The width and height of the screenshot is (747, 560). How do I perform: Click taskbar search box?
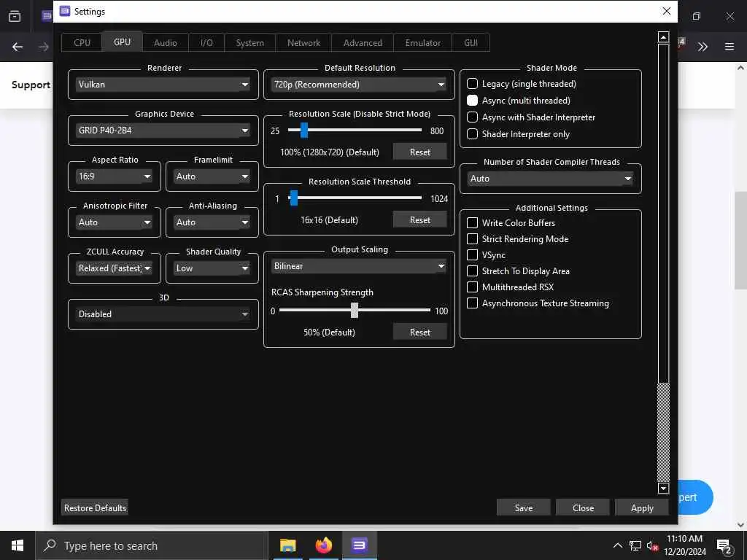coord(152,545)
